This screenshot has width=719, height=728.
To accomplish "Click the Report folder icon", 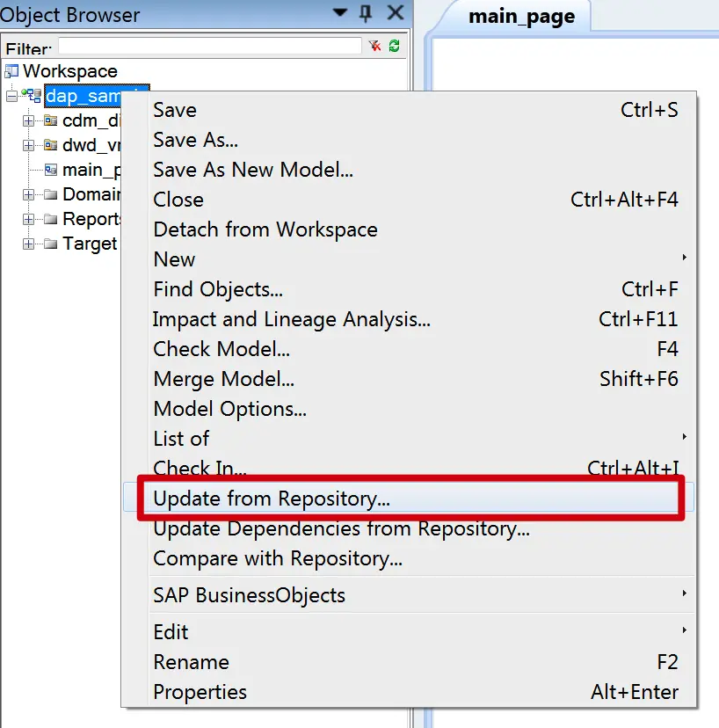I will (51, 219).
